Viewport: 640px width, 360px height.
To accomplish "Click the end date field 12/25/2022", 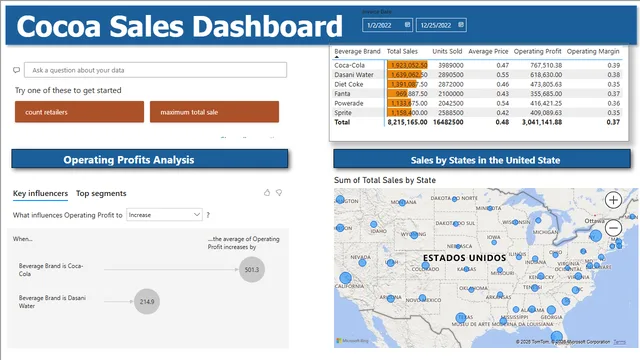I will pos(441,25).
